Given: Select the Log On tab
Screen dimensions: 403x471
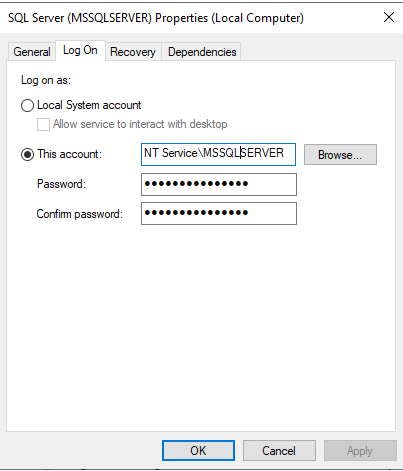Looking at the screenshot, I should (x=80, y=50).
